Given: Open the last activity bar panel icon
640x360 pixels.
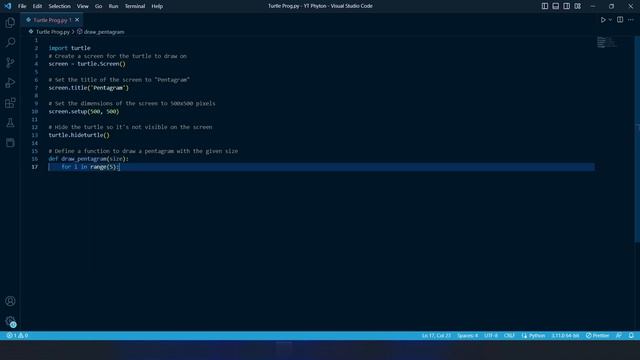Looking at the screenshot, I should pyautogui.click(x=10, y=142).
